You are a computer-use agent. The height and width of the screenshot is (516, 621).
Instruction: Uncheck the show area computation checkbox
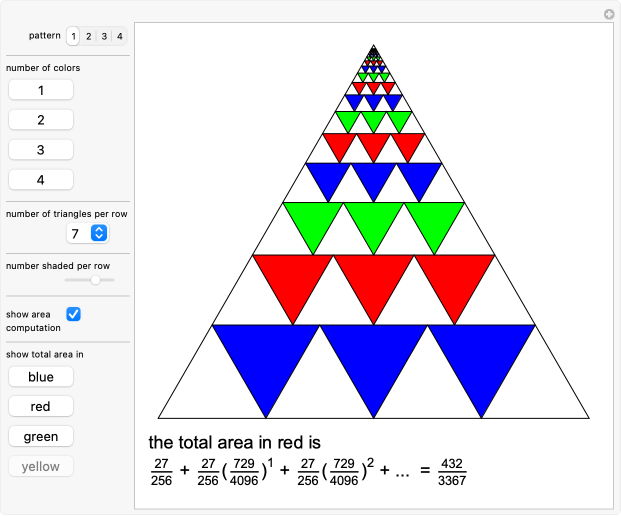point(73,314)
